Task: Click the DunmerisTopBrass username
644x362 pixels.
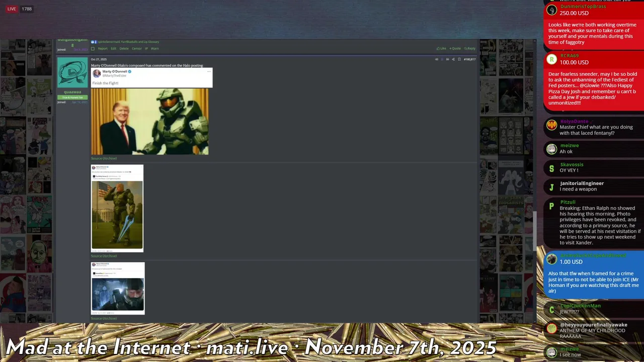Action: pyautogui.click(x=583, y=7)
